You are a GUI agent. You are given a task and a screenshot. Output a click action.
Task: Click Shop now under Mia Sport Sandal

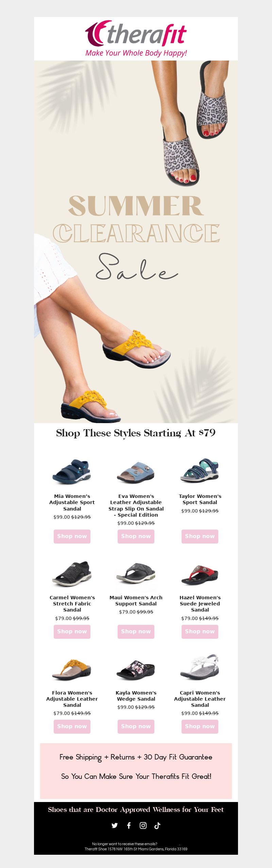click(72, 536)
